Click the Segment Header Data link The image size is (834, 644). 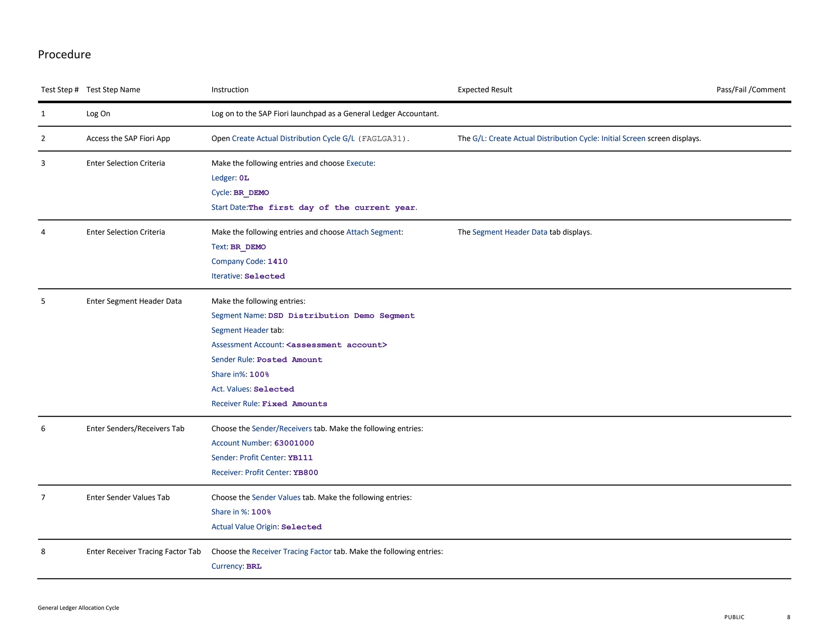(509, 232)
